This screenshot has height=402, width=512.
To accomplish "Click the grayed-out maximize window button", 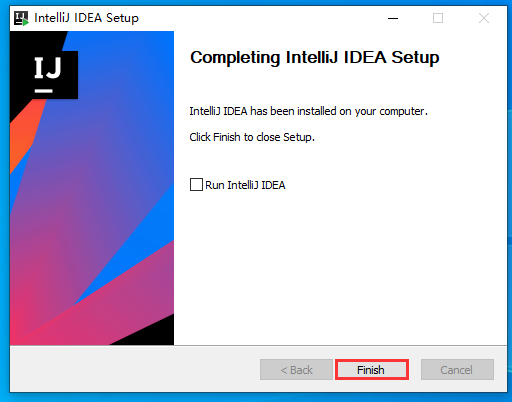I will click(438, 18).
